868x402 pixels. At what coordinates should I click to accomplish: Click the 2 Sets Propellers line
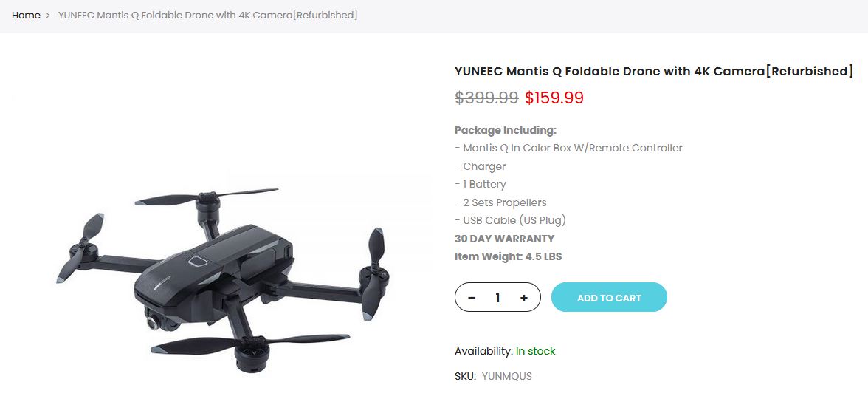click(500, 202)
